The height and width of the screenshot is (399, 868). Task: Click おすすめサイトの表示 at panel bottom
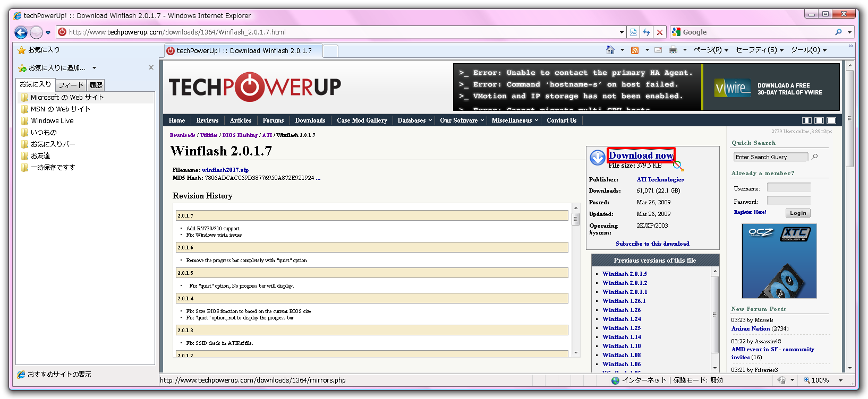54,374
